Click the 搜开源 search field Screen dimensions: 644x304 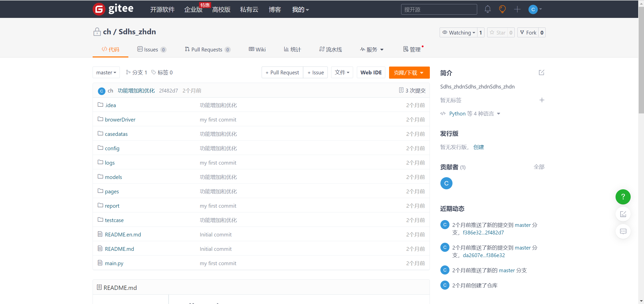tap(439, 9)
